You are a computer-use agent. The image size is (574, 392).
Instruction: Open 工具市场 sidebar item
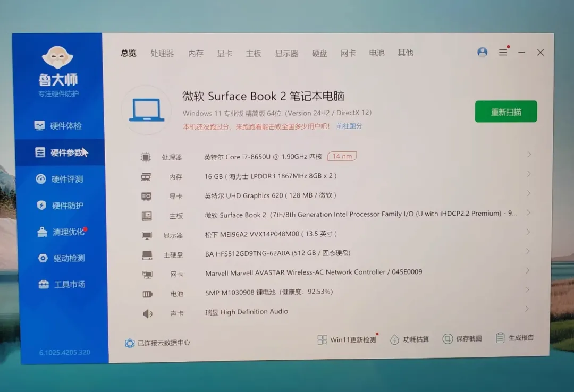pos(62,284)
